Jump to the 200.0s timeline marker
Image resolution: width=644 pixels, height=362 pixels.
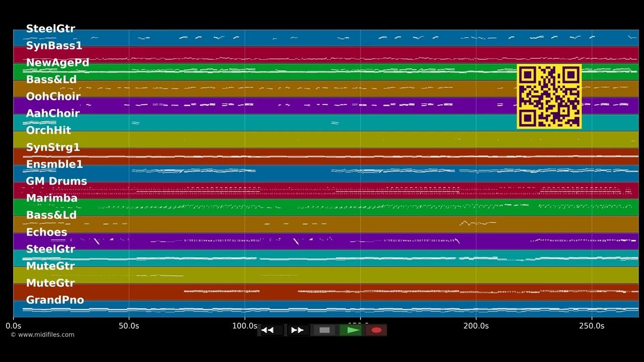click(x=476, y=326)
